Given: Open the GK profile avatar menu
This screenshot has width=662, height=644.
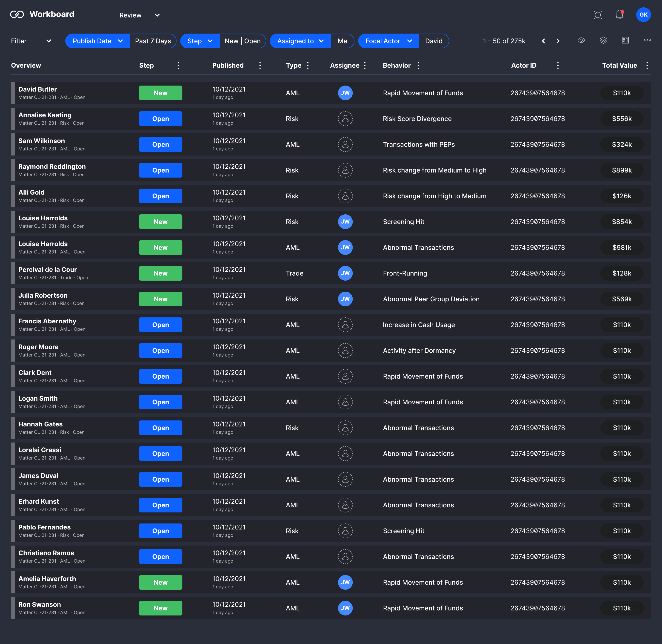Looking at the screenshot, I should [x=643, y=14].
